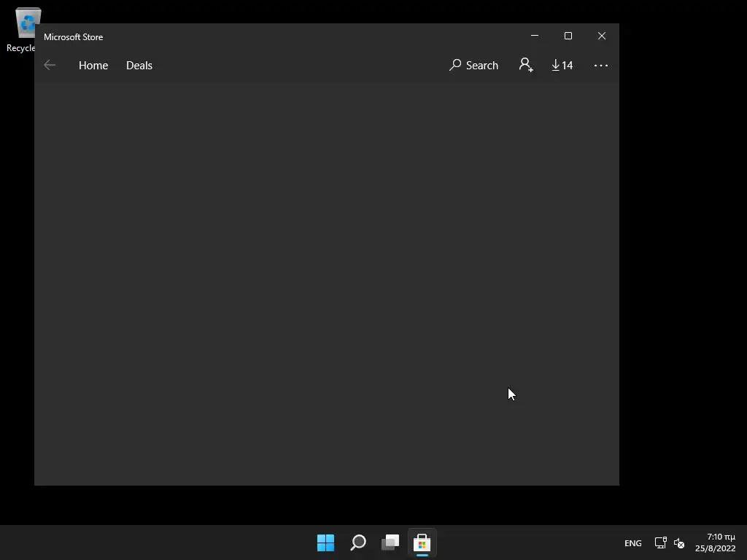Open the Windows Start menu
Screen dimensions: 747x560
(326, 542)
